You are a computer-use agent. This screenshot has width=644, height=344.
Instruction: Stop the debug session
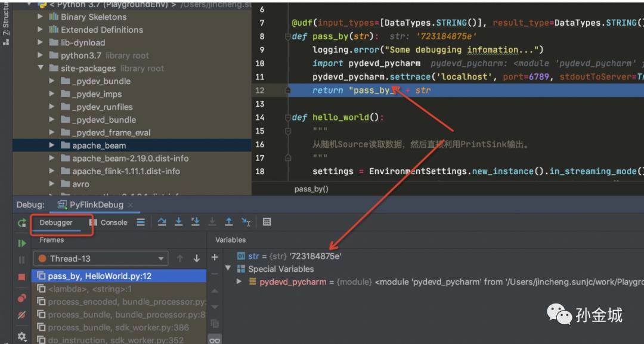point(22,277)
